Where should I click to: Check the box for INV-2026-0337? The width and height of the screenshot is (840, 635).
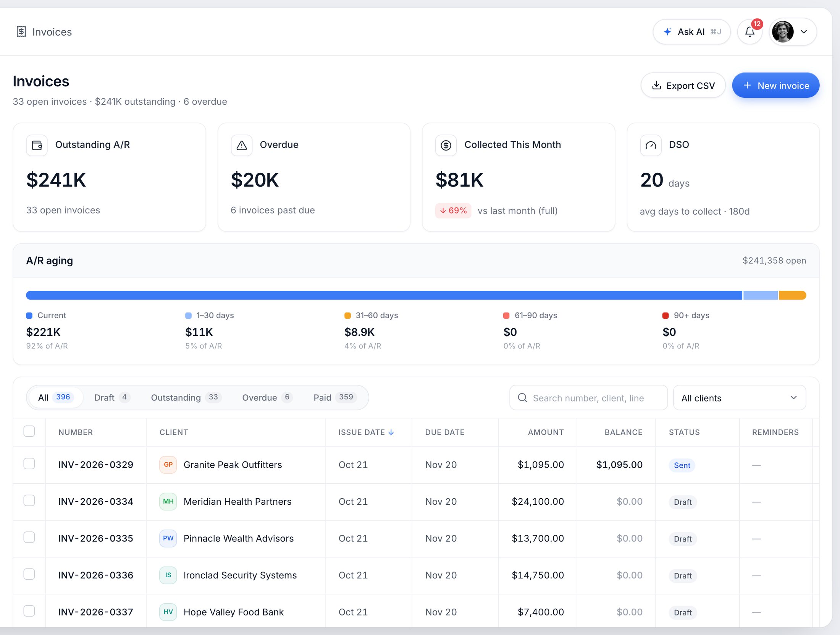pos(29,611)
